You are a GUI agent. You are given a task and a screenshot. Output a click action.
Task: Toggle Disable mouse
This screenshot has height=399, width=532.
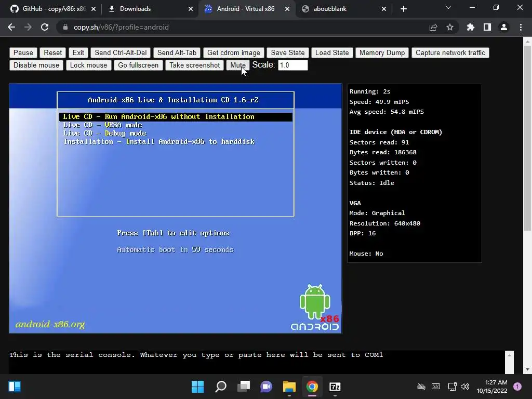[36, 65]
